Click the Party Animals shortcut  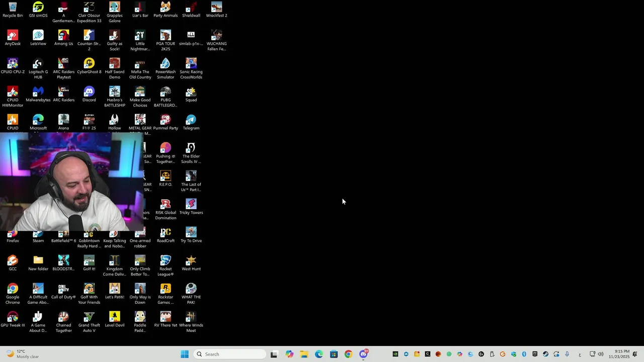point(166,9)
